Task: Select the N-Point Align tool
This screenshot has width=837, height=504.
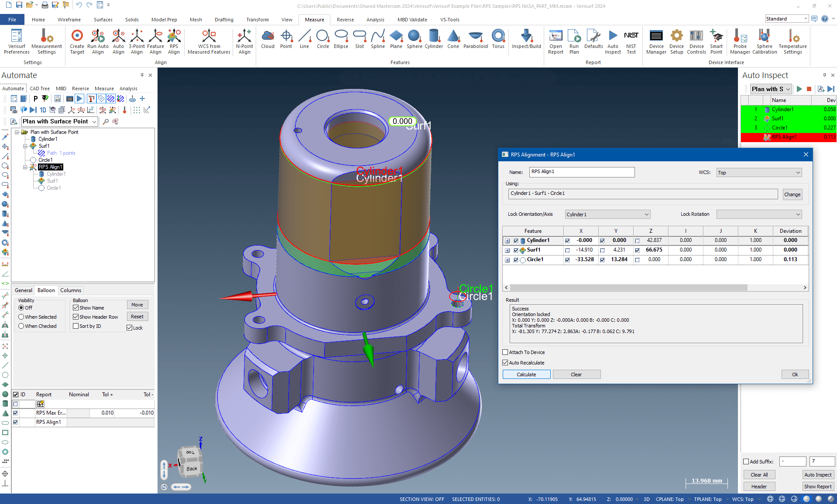Action: tap(244, 42)
